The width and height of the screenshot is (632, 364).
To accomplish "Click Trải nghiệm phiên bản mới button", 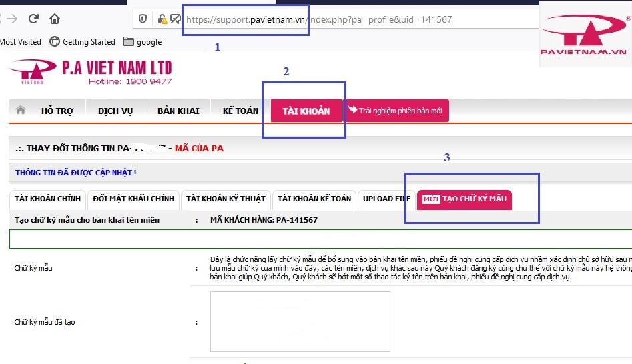I will (396, 110).
